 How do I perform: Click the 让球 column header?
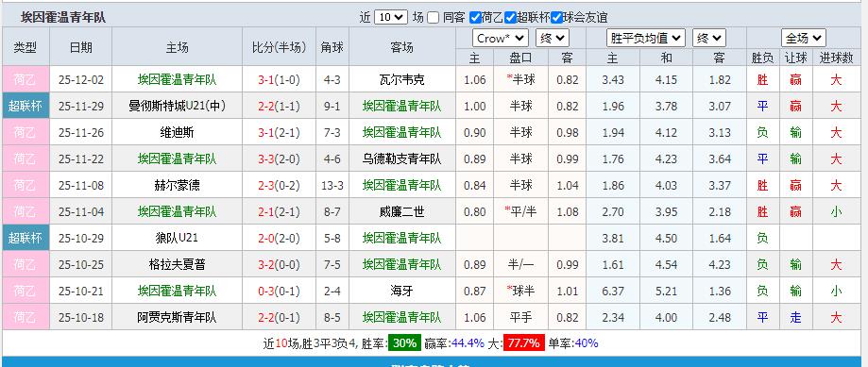pyautogui.click(x=796, y=58)
